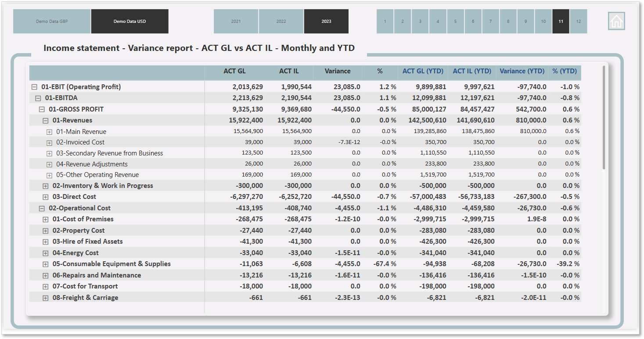The width and height of the screenshot is (644, 339).
Task: Expand the 03-Hire of Fixed Assets row
Action: 45,242
